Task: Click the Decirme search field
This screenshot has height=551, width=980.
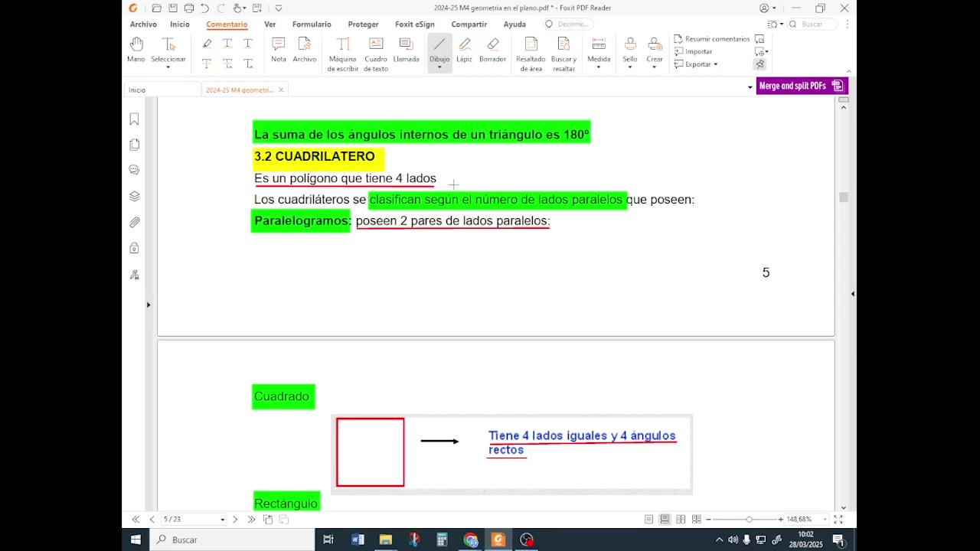Action: pyautogui.click(x=568, y=24)
